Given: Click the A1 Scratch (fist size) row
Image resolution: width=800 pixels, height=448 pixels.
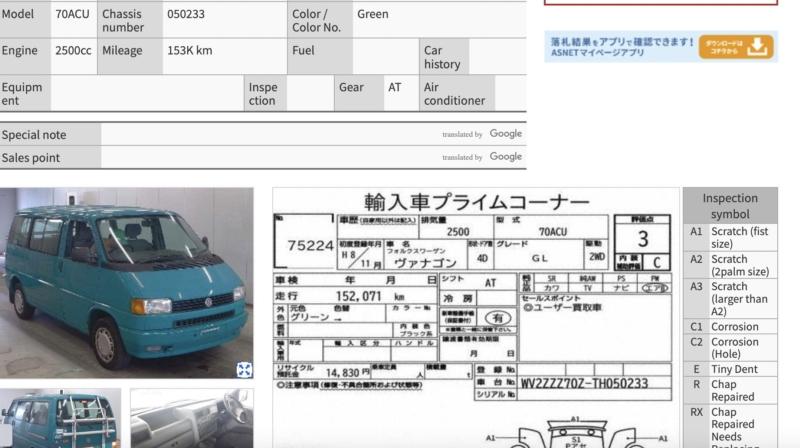Looking at the screenshot, I should point(730,237).
